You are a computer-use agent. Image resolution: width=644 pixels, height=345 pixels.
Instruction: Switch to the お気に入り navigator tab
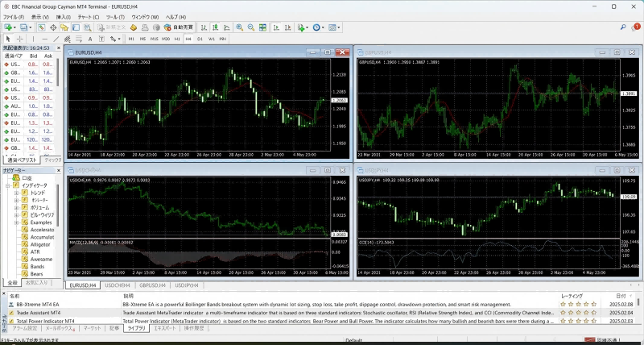tap(36, 282)
